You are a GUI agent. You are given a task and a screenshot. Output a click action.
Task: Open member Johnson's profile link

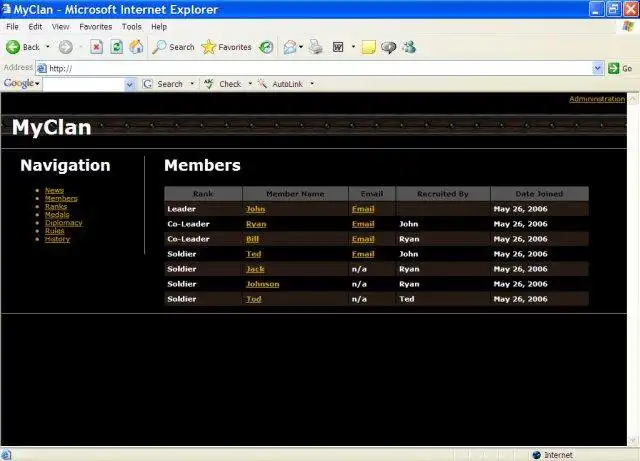click(x=263, y=284)
